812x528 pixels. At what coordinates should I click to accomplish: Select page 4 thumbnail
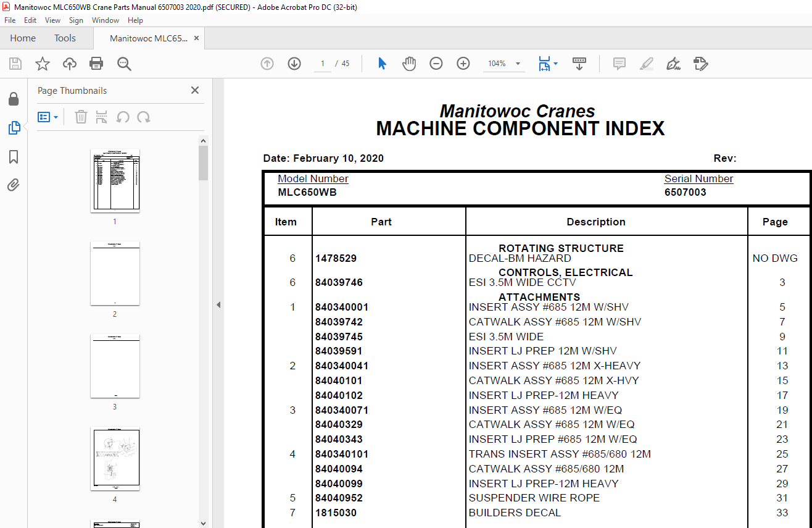point(115,458)
